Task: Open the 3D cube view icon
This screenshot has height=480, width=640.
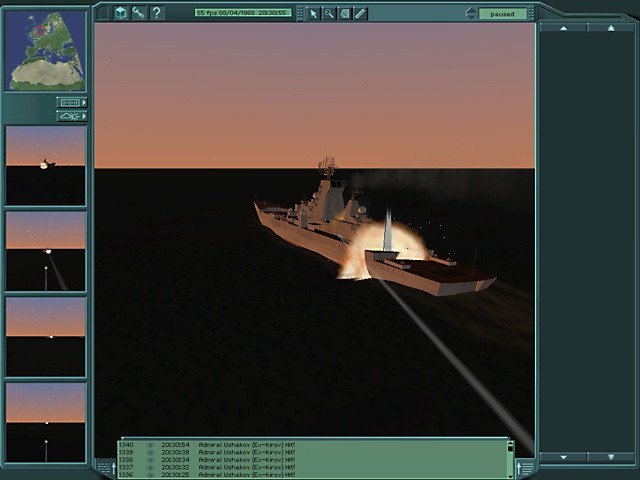Action: pos(120,13)
